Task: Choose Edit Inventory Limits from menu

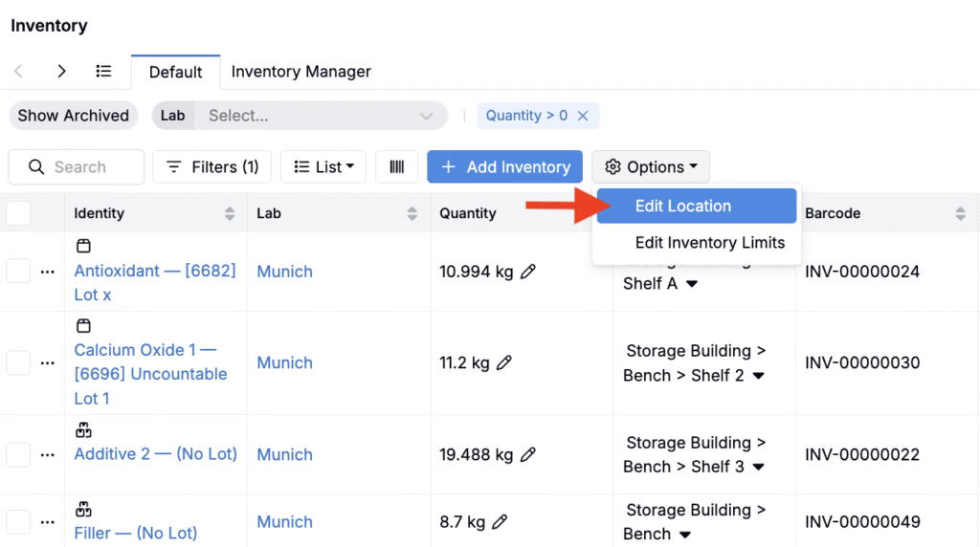Action: (709, 243)
